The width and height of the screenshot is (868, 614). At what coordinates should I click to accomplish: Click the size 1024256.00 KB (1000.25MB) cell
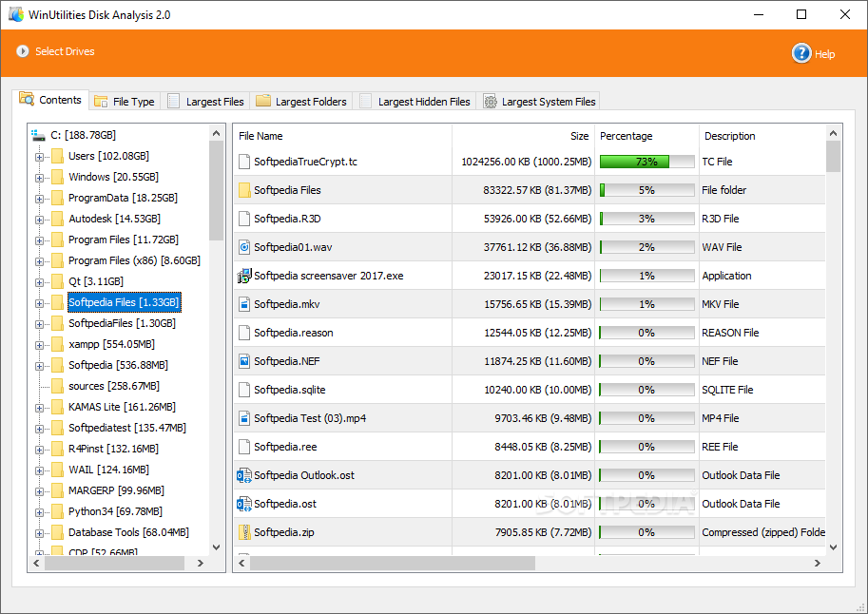click(x=527, y=162)
